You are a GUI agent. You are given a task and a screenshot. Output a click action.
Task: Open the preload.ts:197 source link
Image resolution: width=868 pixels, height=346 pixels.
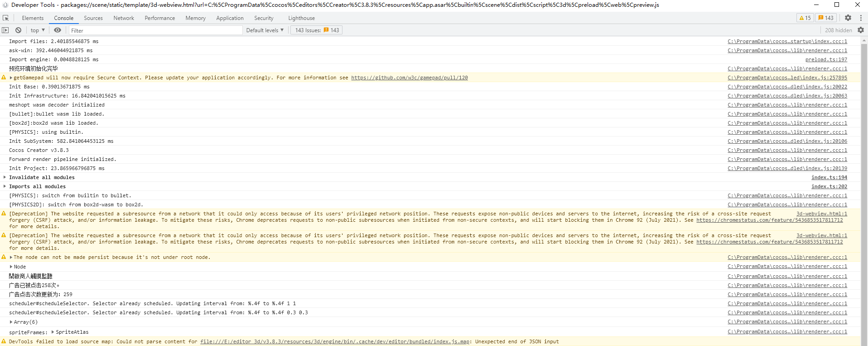tap(826, 59)
